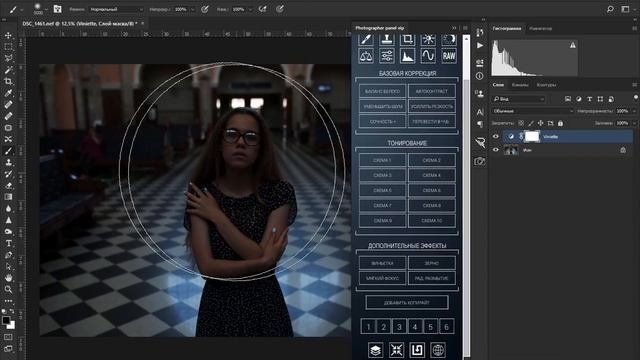Select the Clone Stamp tool in toolbar

tap(8, 162)
